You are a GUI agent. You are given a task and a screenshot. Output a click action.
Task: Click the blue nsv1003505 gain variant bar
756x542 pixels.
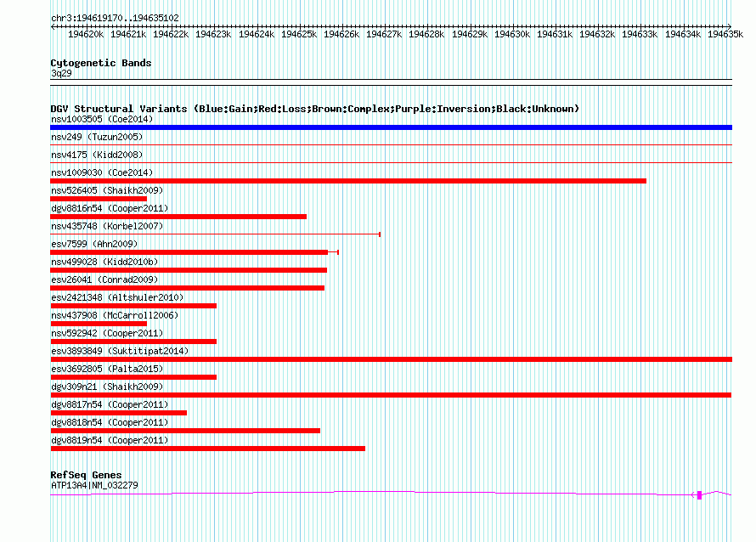pos(391,127)
